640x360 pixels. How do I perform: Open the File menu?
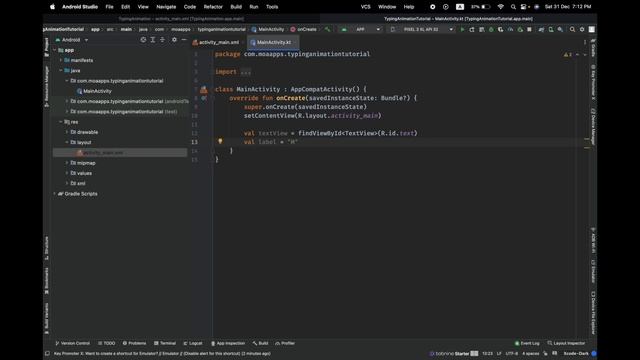tap(109, 7)
